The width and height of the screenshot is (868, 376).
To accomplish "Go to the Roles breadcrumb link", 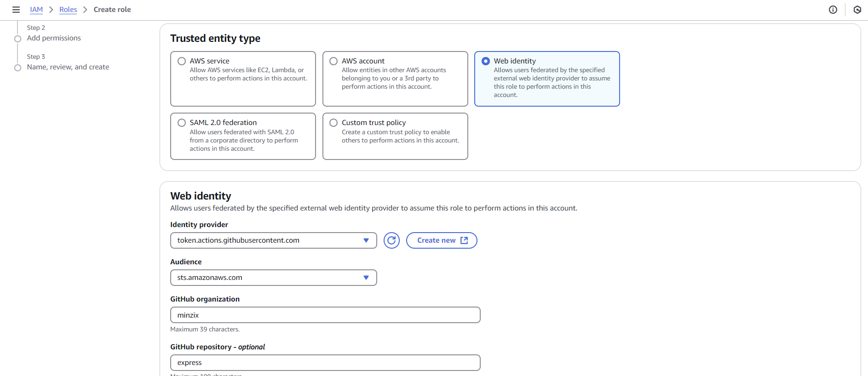I will (x=68, y=10).
